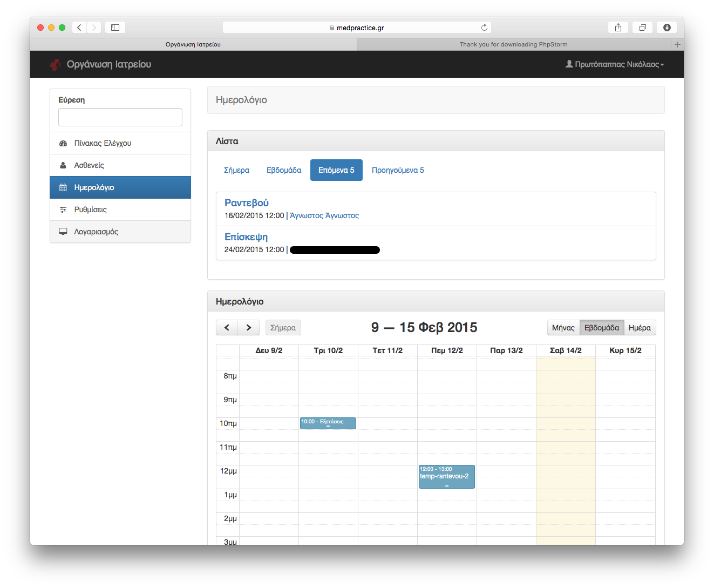Click the Εύρεση search input field
Screen dimensions: 714x588
pos(120,117)
